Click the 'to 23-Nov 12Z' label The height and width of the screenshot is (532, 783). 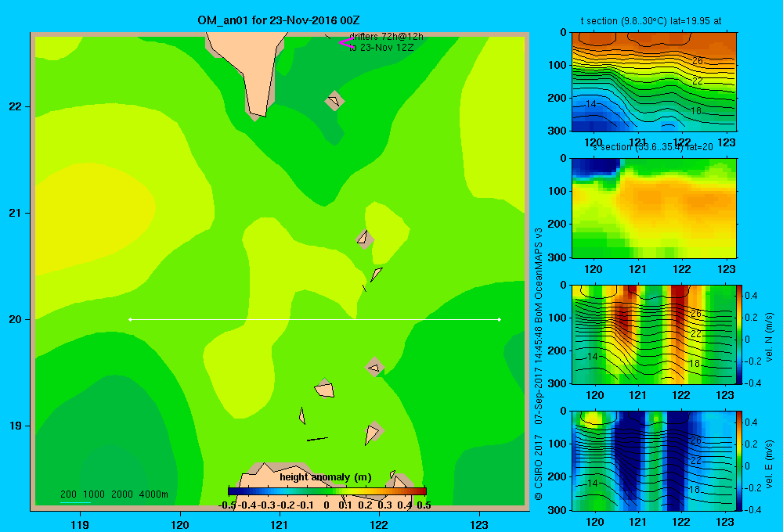[x=381, y=48]
